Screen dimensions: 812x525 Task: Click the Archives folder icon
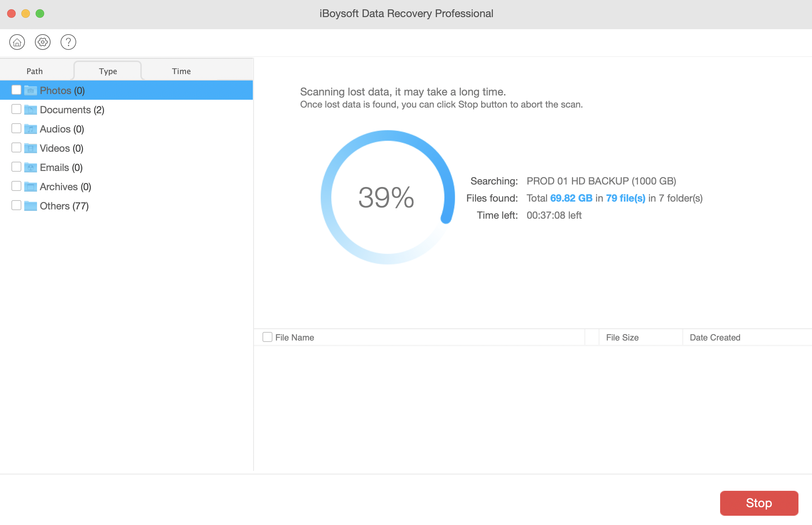tap(31, 187)
